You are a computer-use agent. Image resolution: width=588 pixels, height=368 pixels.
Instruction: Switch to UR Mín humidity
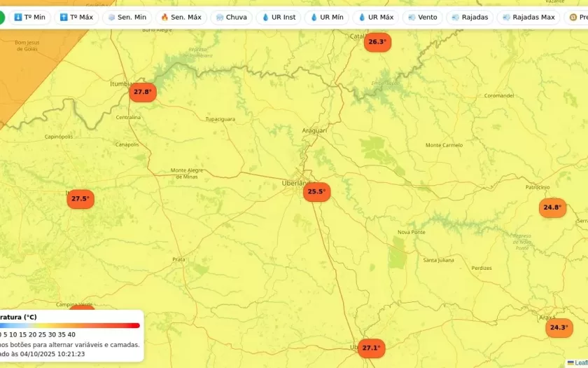point(326,17)
